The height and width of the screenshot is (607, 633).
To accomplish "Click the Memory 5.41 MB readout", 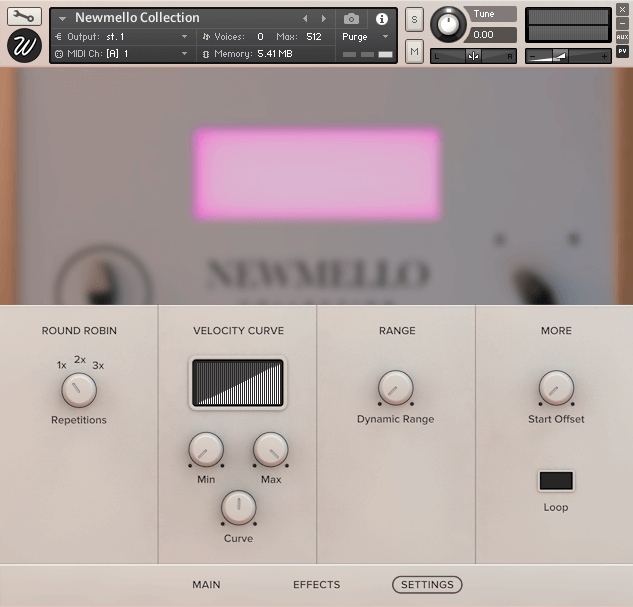I will (x=247, y=54).
